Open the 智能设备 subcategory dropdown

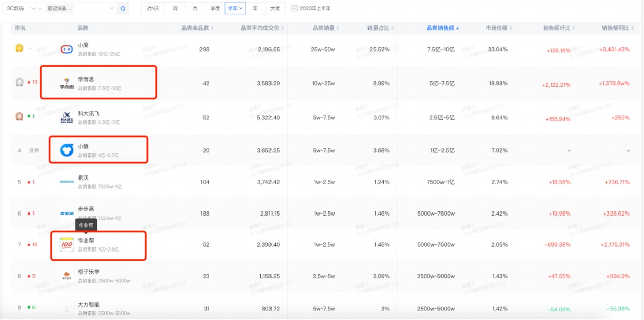[80, 8]
